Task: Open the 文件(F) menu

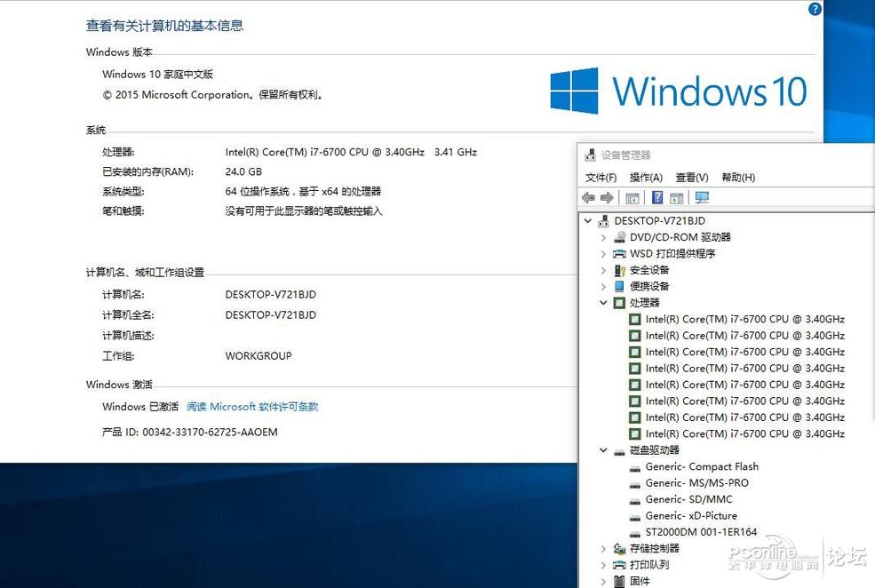Action: 601,178
